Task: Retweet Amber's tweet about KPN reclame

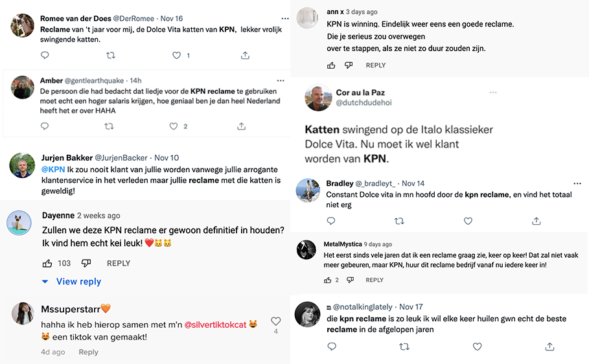Action: (x=109, y=126)
